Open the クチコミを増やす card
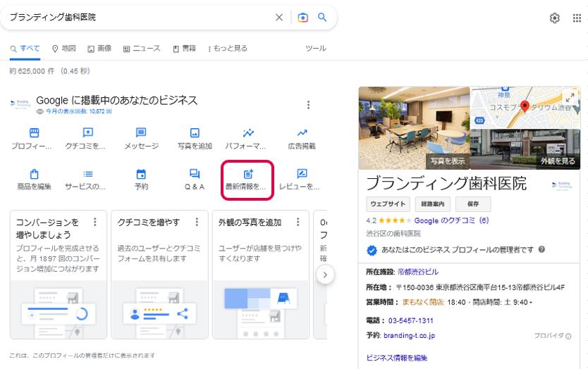This screenshot has height=369, width=588. 160,275
